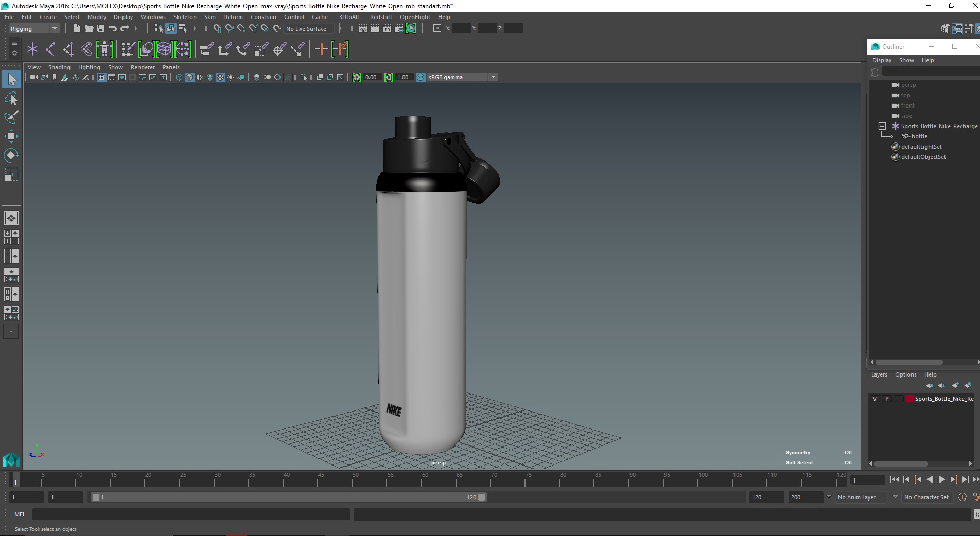Click the IPR render icon

tap(387, 28)
